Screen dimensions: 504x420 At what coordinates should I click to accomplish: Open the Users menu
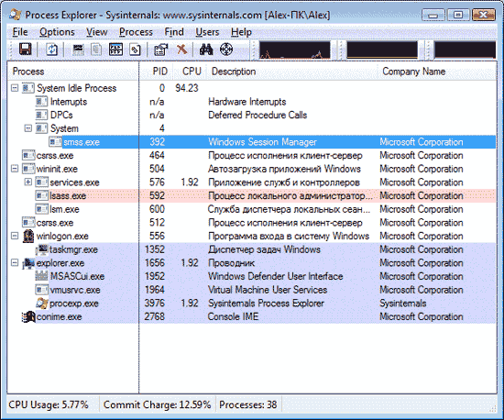tap(207, 32)
